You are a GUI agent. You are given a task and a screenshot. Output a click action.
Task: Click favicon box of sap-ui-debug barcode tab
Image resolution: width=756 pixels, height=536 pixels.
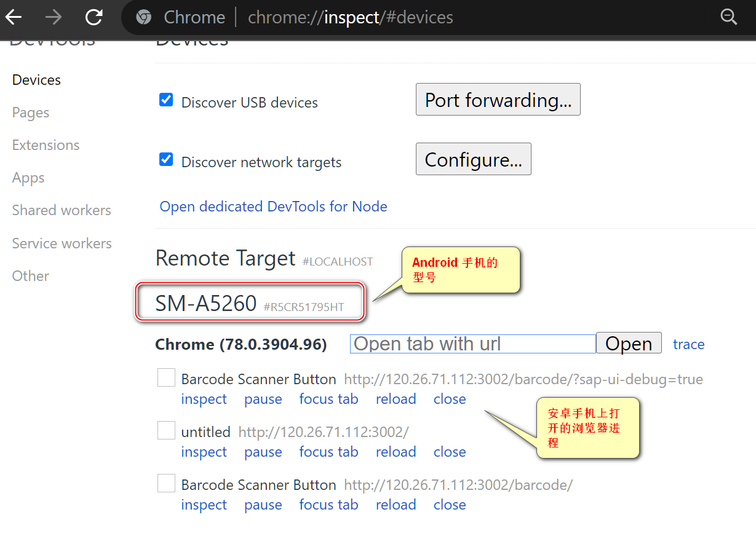(x=166, y=377)
